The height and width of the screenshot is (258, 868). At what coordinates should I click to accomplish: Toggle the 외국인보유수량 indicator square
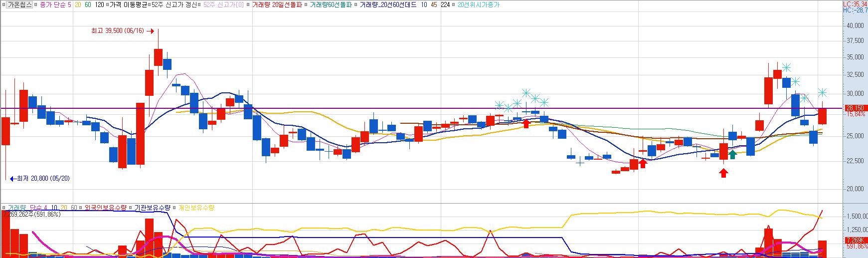coord(81,207)
